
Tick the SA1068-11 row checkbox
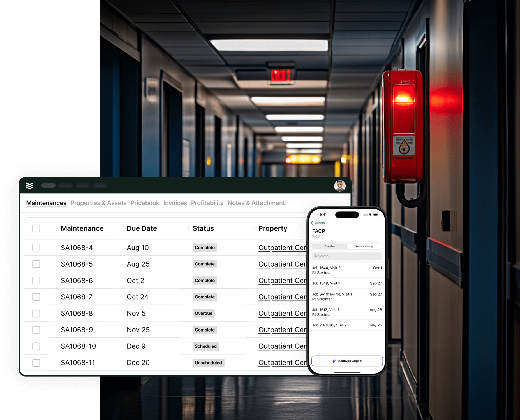coord(36,363)
